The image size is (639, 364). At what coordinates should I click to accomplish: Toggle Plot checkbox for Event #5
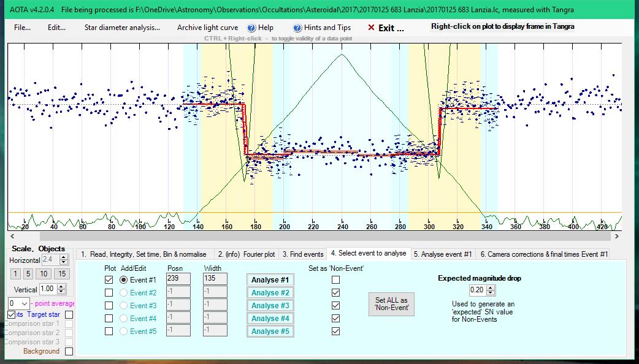coord(109,331)
